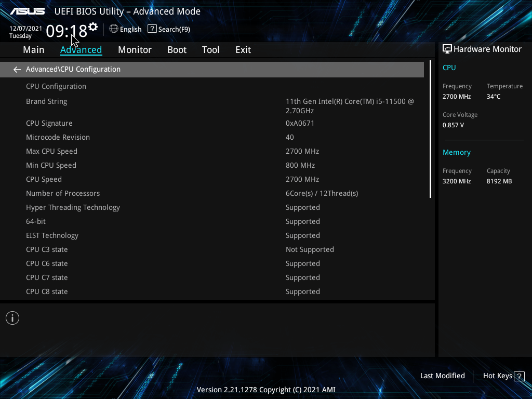Click the Hot Keys question mark icon
The image size is (532, 399).
pos(519,376)
